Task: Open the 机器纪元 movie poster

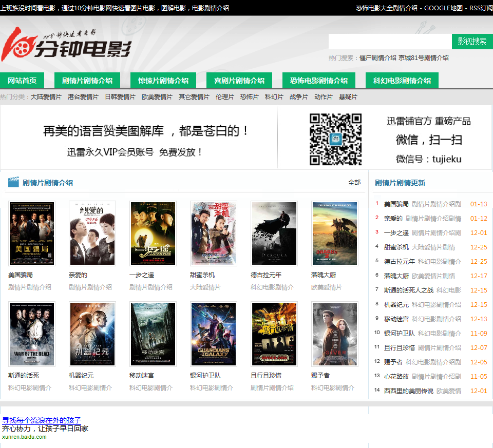Action: click(x=92, y=334)
